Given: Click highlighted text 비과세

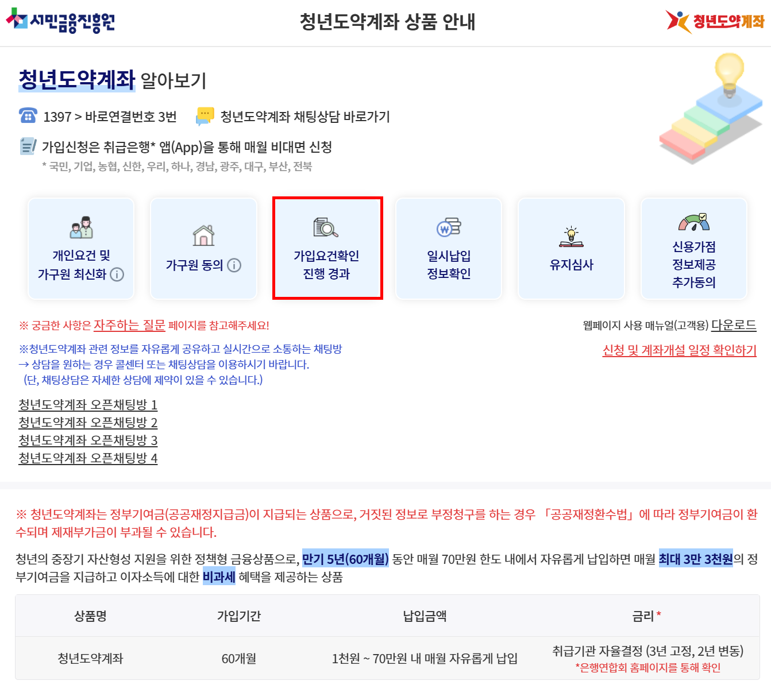Looking at the screenshot, I should coord(219,577).
